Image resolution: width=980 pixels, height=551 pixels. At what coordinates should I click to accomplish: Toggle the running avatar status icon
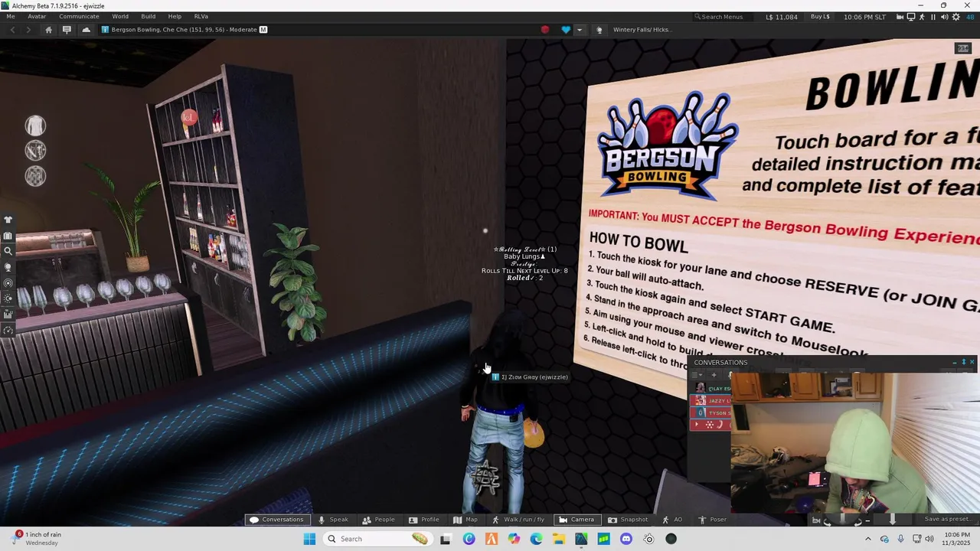click(922, 17)
